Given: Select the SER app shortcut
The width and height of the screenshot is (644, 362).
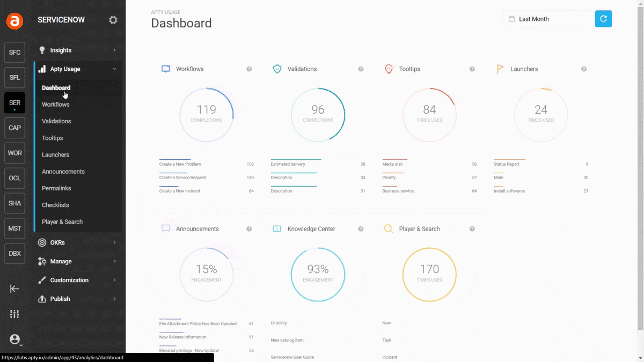Looking at the screenshot, I should pos(14,102).
